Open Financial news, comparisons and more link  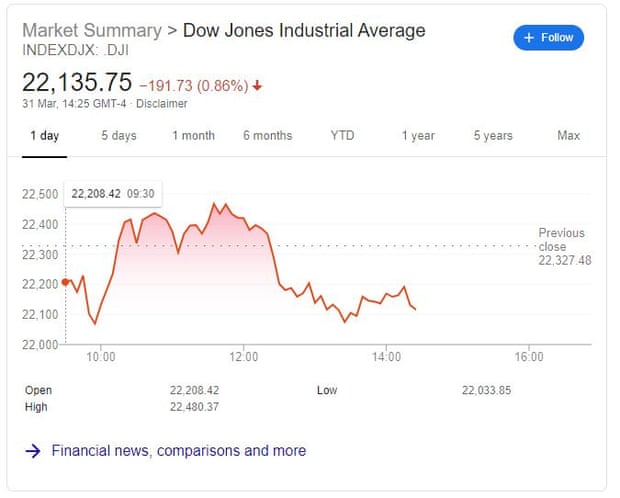pyautogui.click(x=179, y=451)
